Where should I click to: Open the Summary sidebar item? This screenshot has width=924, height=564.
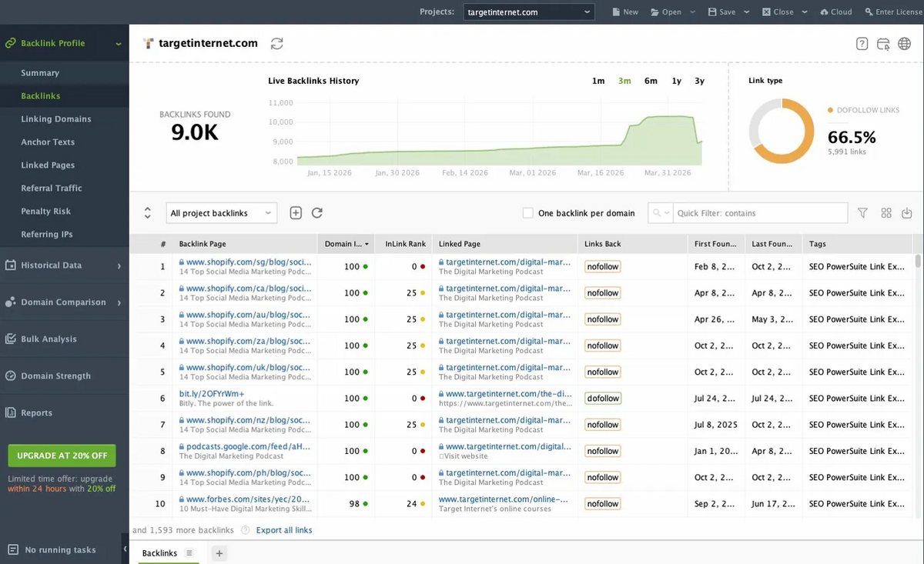click(40, 73)
